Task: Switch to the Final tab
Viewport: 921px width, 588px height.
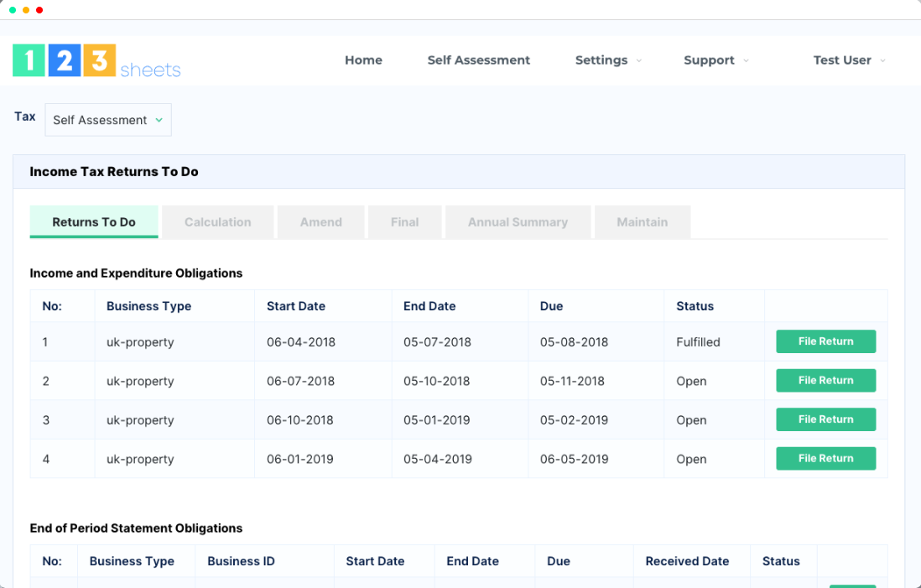Action: [404, 221]
